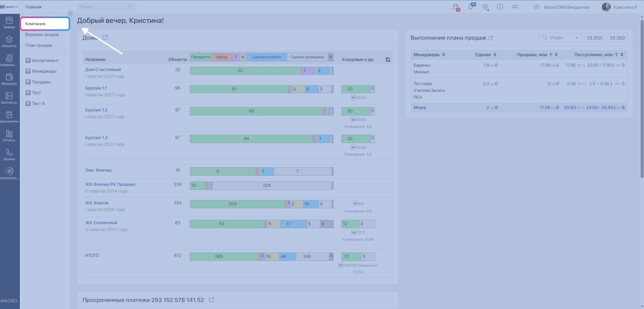Click the notifications bell icon

tap(471, 7)
